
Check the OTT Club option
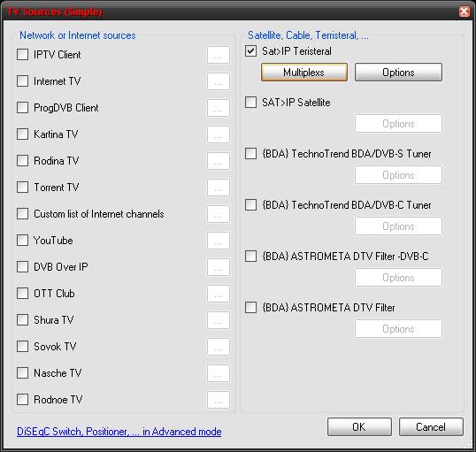tap(22, 294)
